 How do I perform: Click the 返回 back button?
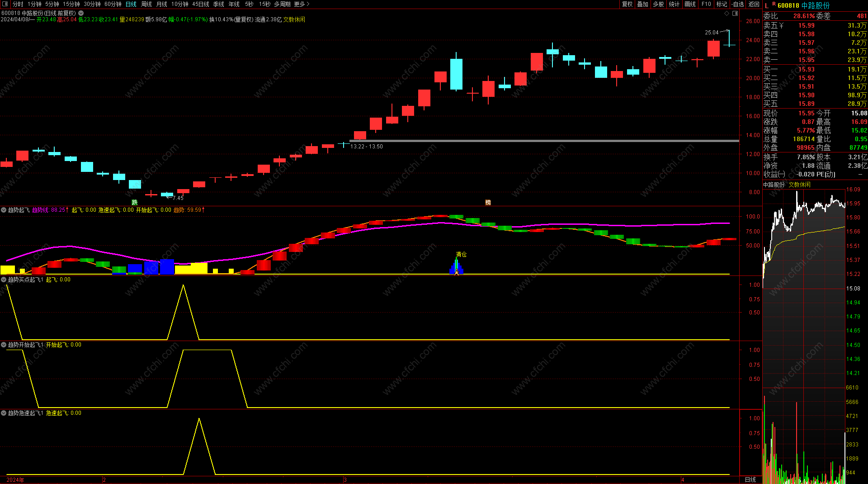[x=754, y=4]
